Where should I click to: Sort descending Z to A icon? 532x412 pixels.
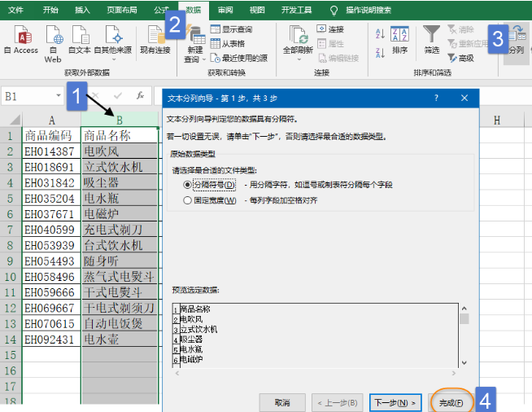(x=380, y=53)
